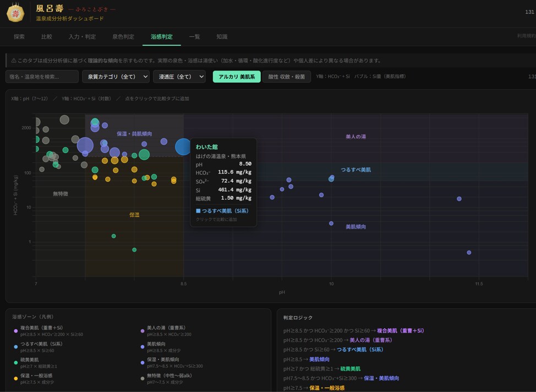Click the blue legend dot for つるすべ美肌（Si系）
536x392 pixels.
16,347
